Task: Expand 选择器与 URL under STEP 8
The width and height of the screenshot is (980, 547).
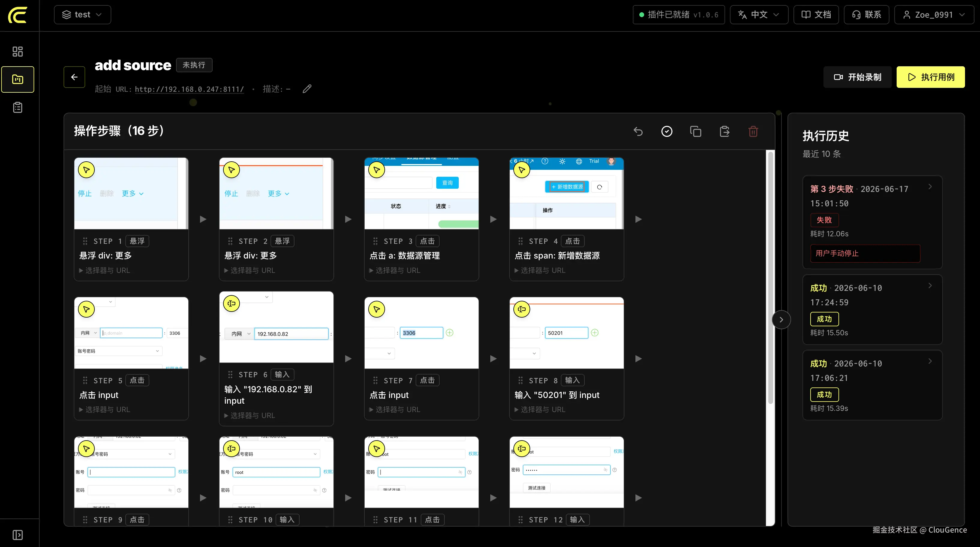Action: coord(540,410)
